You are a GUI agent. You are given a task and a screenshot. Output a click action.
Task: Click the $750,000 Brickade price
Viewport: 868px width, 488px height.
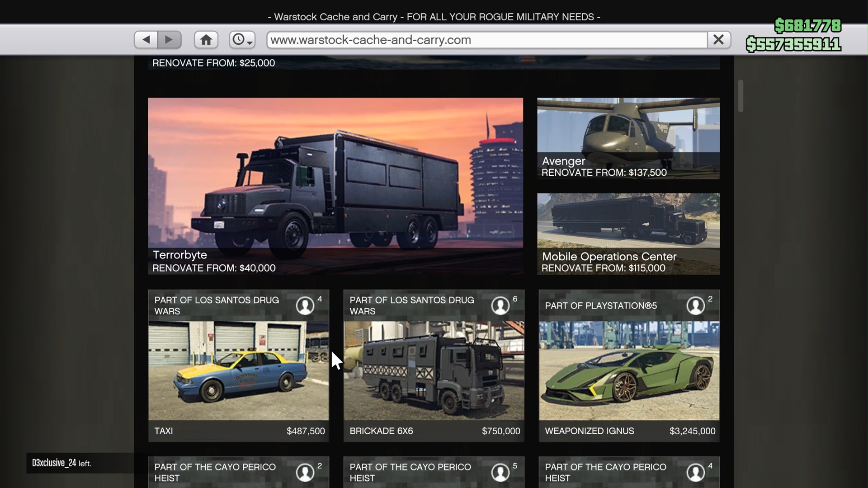tap(501, 431)
